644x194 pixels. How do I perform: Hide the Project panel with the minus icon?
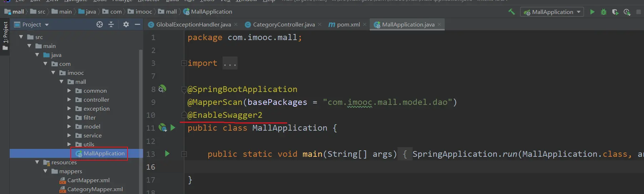138,24
